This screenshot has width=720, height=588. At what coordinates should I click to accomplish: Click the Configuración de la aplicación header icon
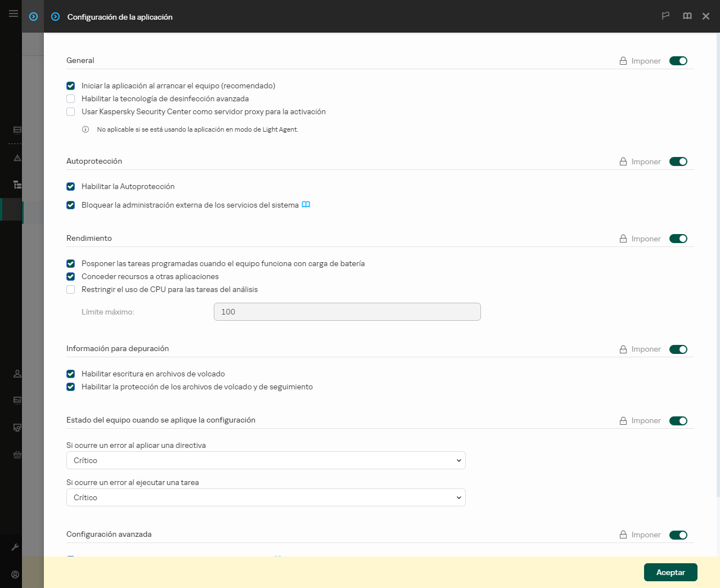pyautogui.click(x=55, y=17)
